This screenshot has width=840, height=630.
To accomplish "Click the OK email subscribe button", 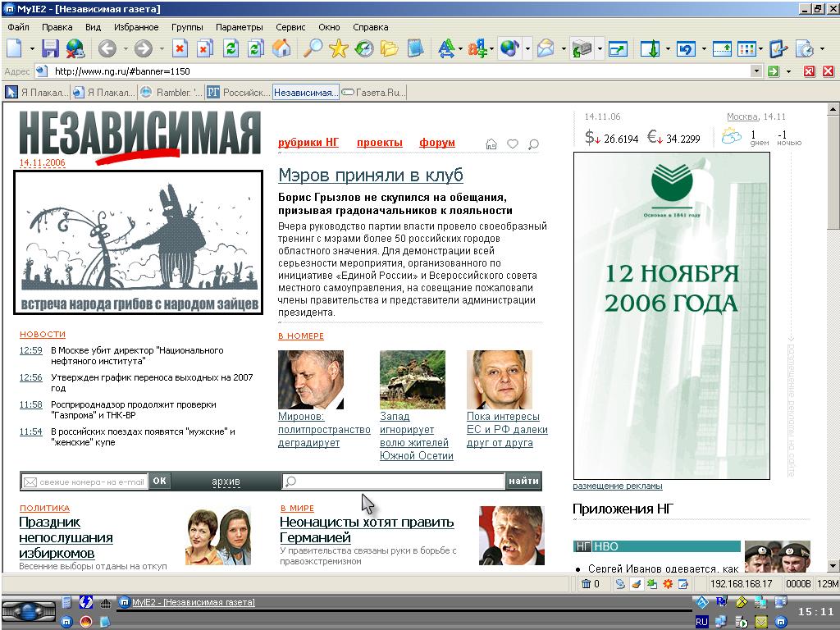I will 160,481.
